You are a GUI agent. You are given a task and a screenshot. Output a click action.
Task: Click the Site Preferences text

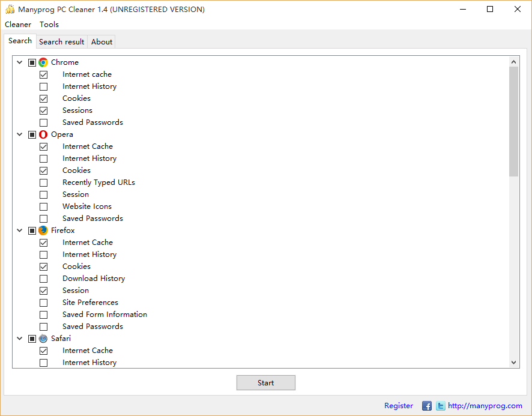pos(91,303)
